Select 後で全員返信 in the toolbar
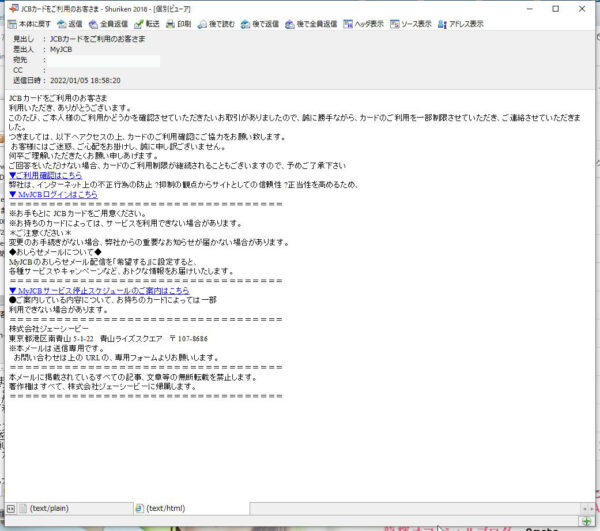This screenshot has height=531, width=600. pos(311,24)
